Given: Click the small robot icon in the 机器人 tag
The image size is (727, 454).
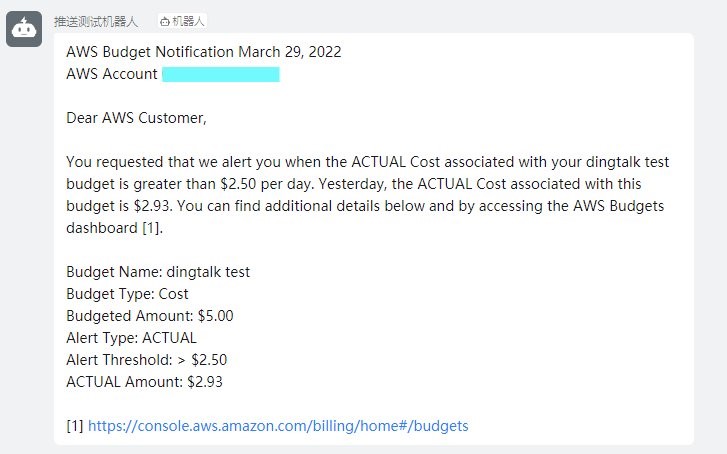Looking at the screenshot, I should point(164,21).
